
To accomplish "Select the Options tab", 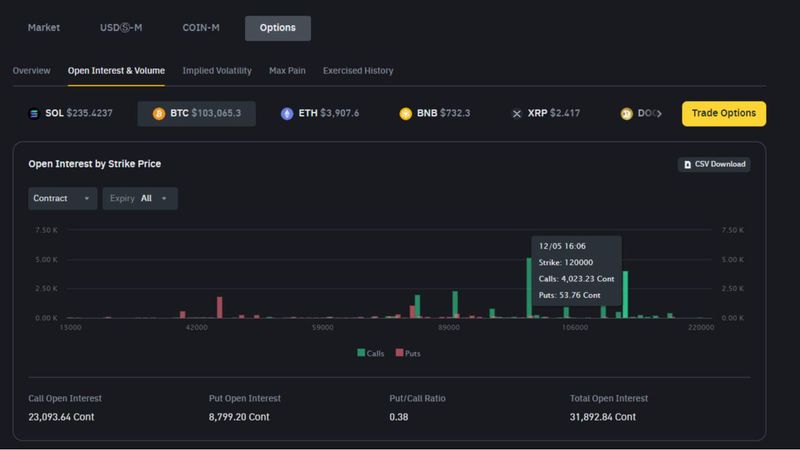I will 278,28.
